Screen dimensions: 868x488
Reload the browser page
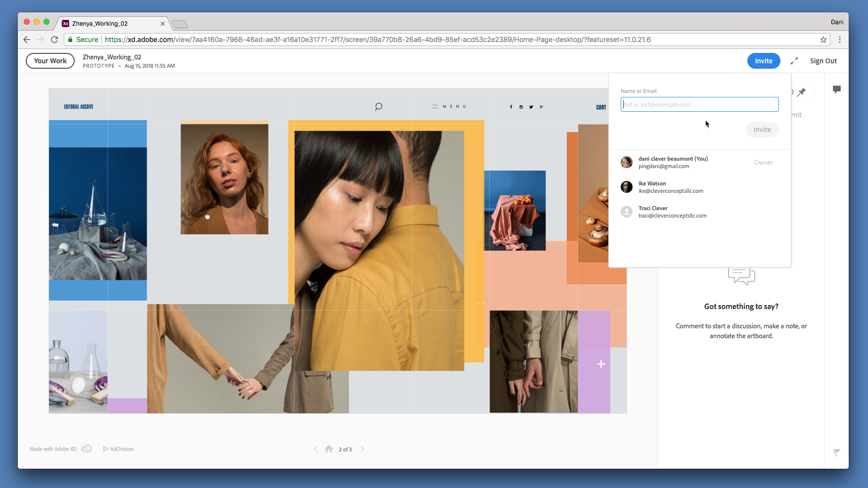54,40
